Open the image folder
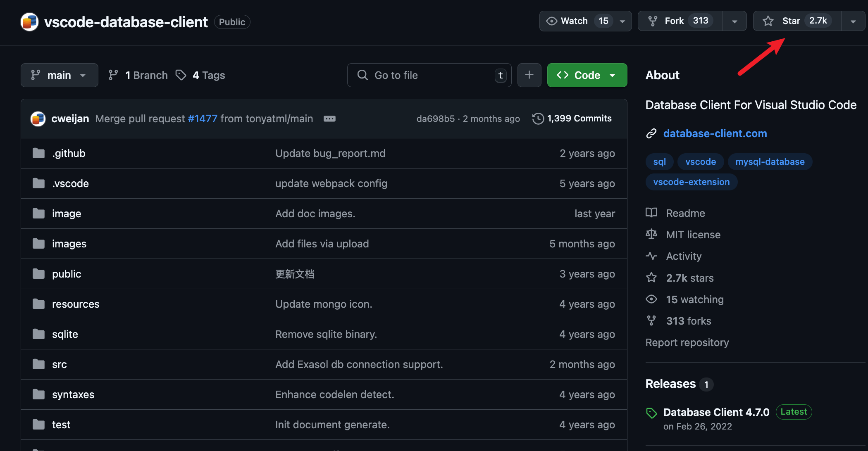The height and width of the screenshot is (451, 868). 67,214
